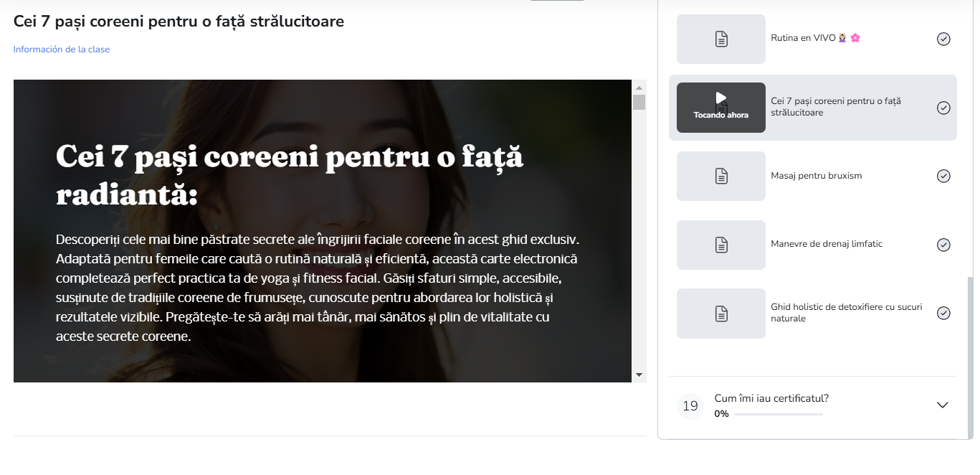
Task: Toggle completion check for Cei 7 pași coreeni
Action: tap(943, 108)
